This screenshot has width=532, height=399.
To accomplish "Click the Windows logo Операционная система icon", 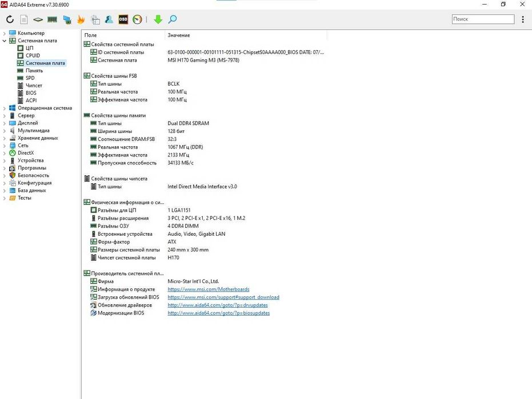I will coord(13,108).
